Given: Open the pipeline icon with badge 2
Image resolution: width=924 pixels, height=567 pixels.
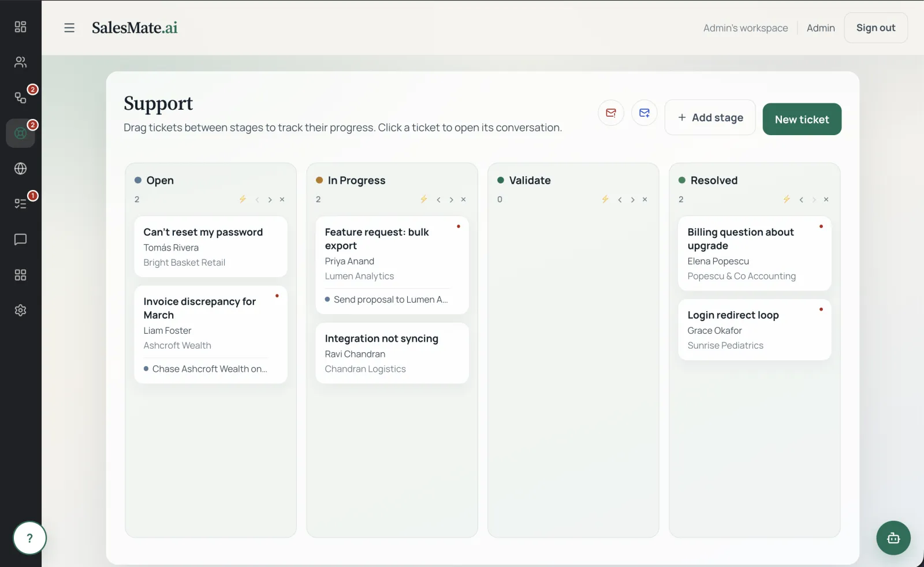Looking at the screenshot, I should click(20, 98).
